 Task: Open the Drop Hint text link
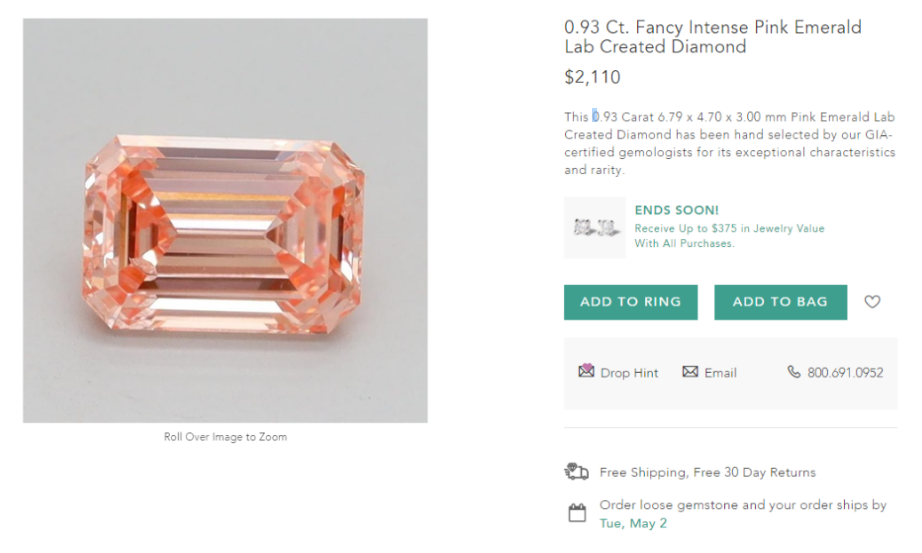[x=629, y=373]
